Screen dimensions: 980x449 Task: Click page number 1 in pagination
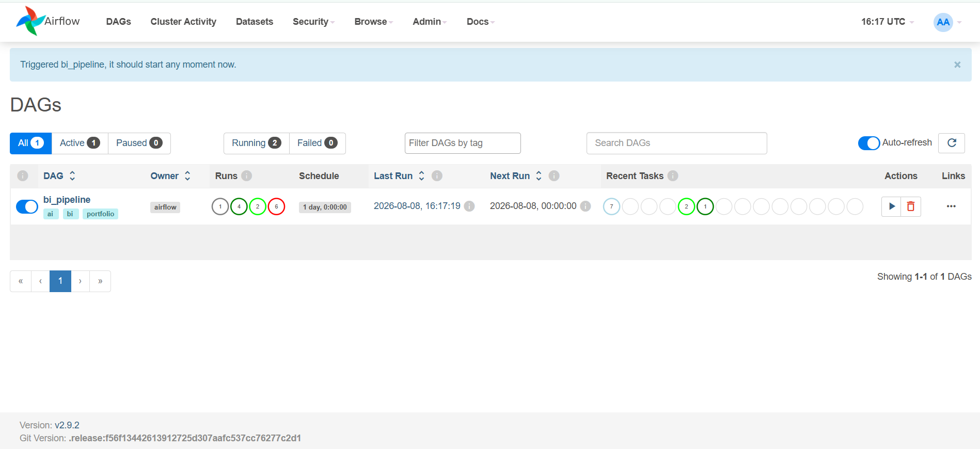(x=60, y=281)
